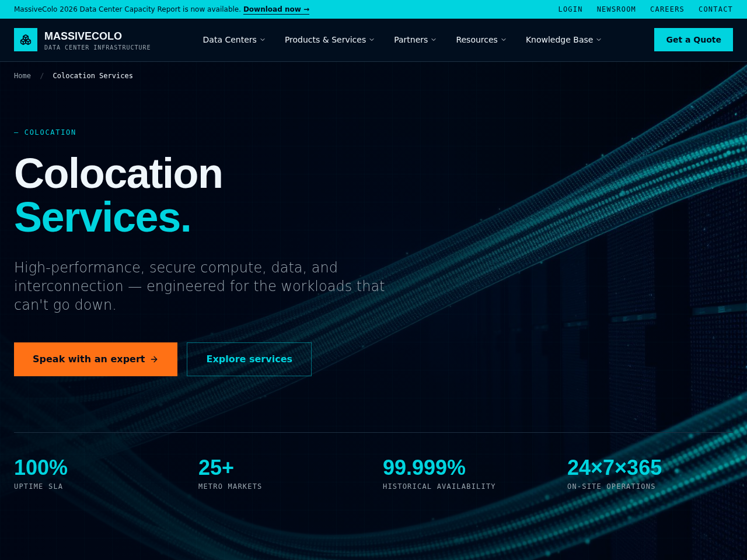Viewport: 747px width, 560px height.
Task: Open the Knowledge Base menu
Action: (x=563, y=40)
